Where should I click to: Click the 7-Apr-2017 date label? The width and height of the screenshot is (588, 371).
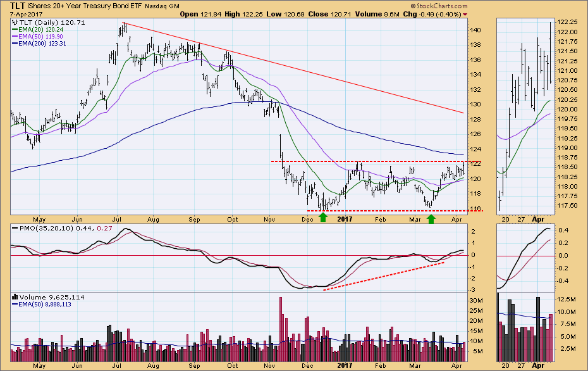(27, 15)
